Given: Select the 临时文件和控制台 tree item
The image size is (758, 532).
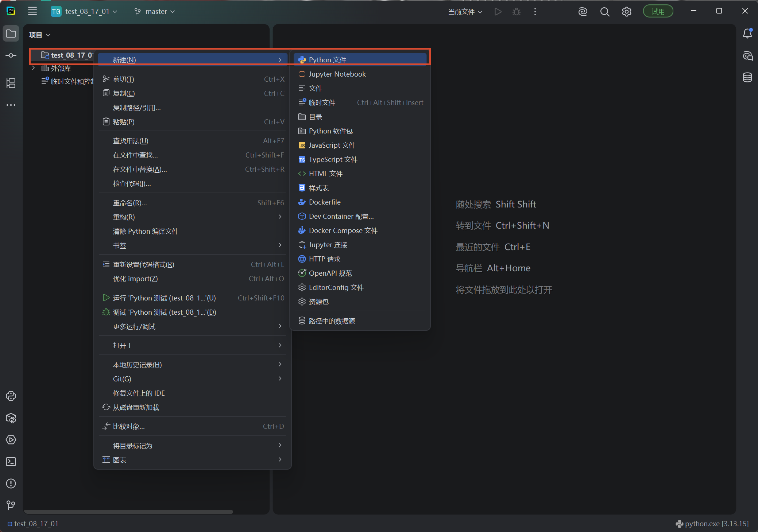Looking at the screenshot, I should 68,81.
